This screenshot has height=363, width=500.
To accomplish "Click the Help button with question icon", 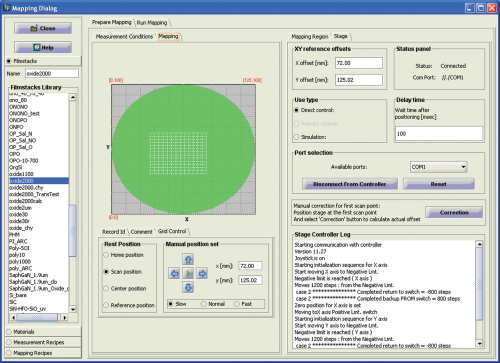I will [x=43, y=47].
